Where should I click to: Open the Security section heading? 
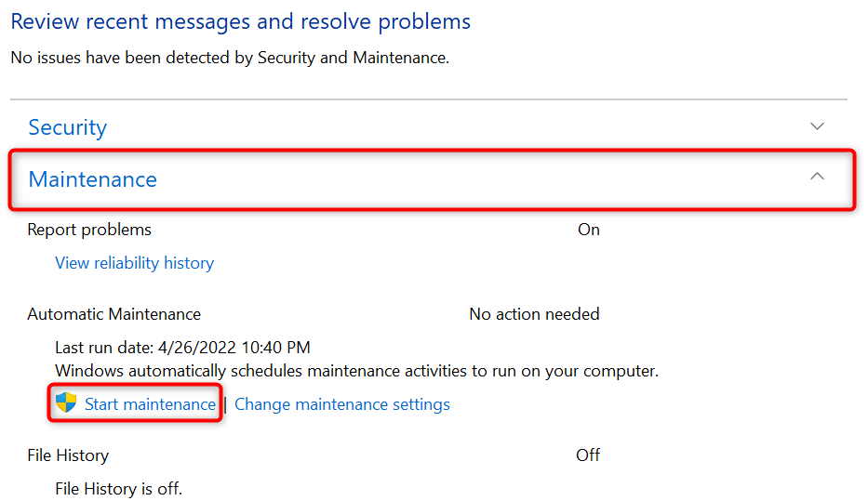(68, 127)
